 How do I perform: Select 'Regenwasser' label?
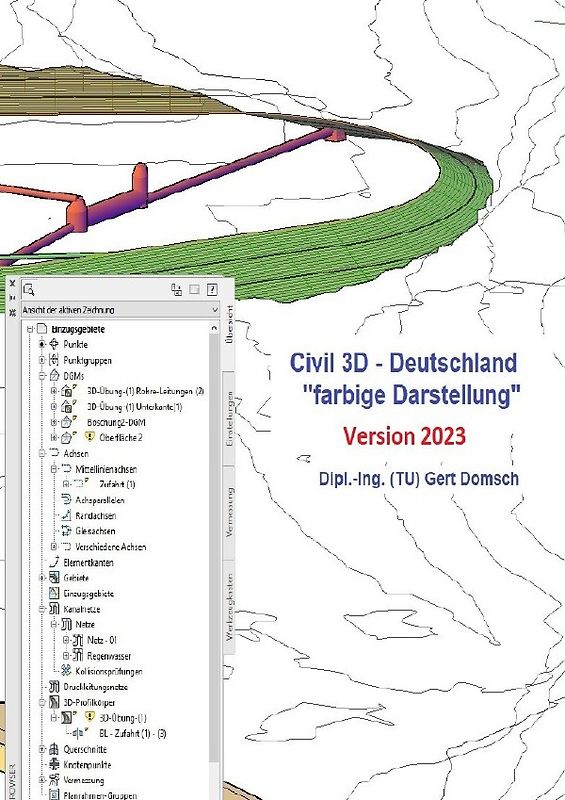(109, 656)
